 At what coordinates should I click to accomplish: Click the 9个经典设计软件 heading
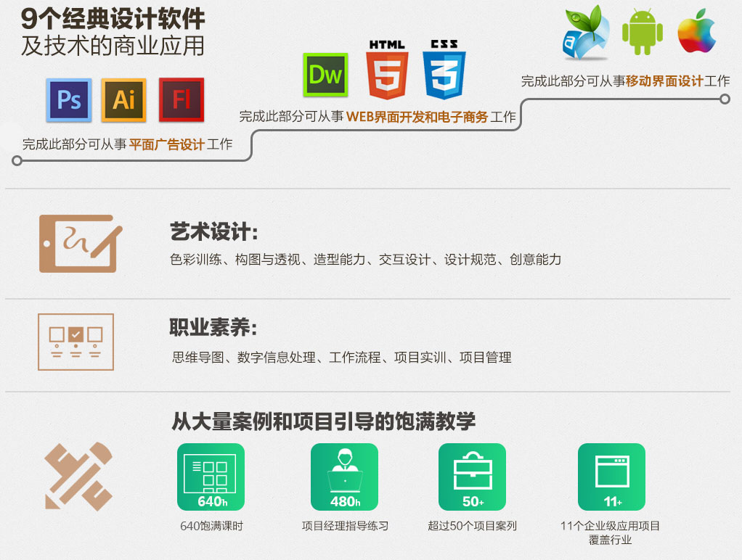[113, 19]
